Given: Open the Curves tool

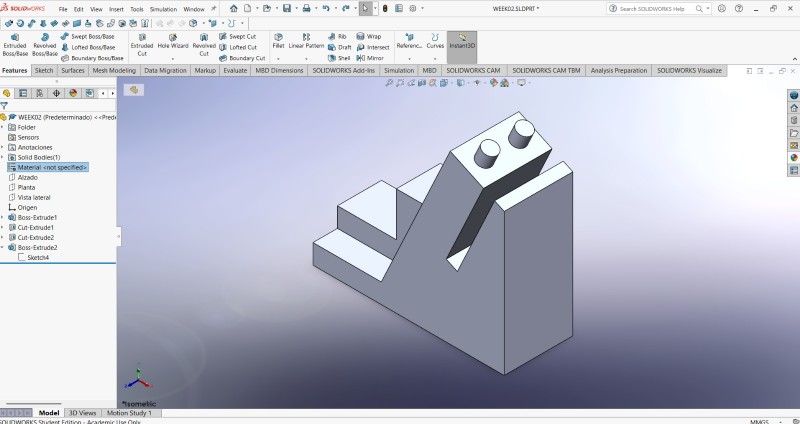Looking at the screenshot, I should (x=435, y=41).
